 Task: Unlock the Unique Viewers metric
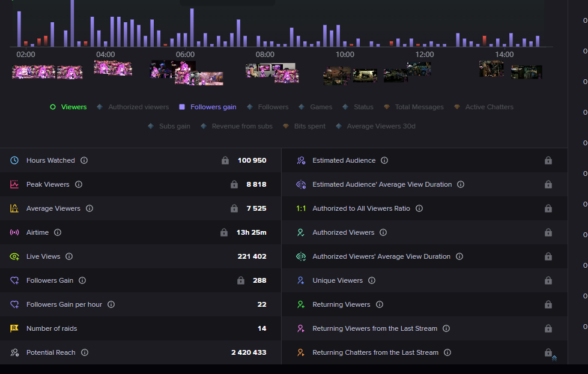(x=548, y=280)
